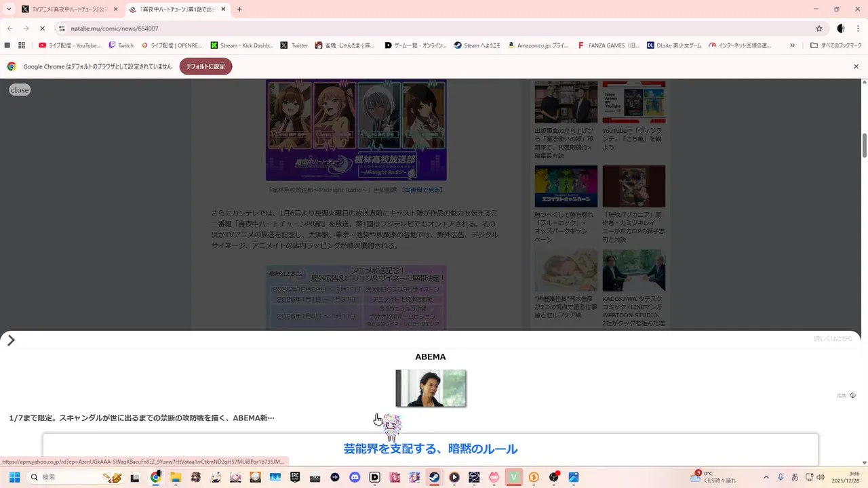This screenshot has height=488, width=868.
Task: Open the Windows Start menu
Action: [x=14, y=477]
